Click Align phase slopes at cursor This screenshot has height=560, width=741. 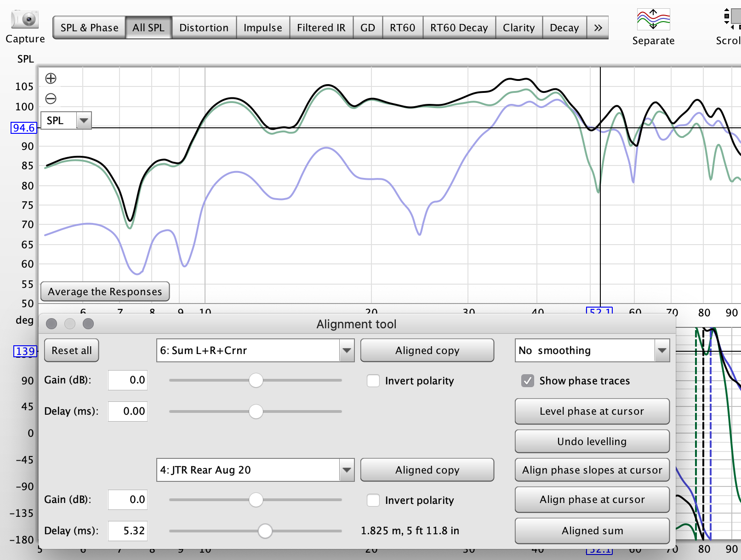(x=592, y=470)
